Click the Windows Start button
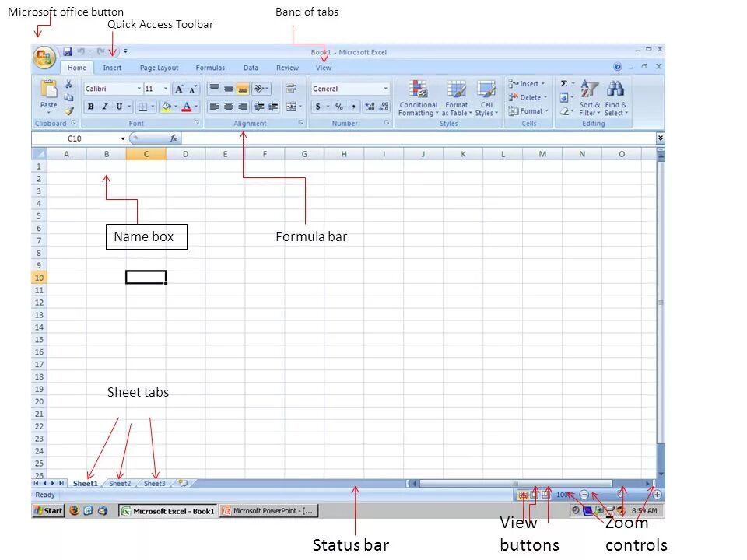The width and height of the screenshot is (747, 560). pyautogui.click(x=47, y=510)
